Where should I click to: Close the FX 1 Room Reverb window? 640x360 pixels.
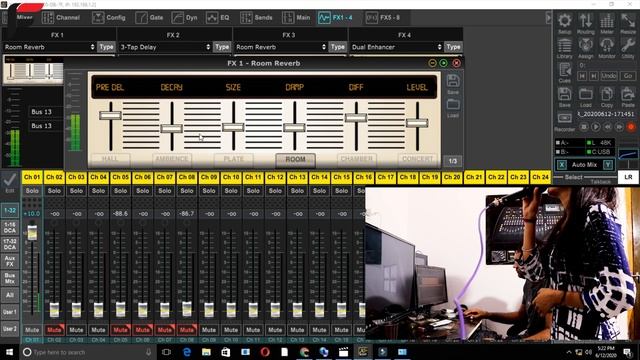click(457, 63)
